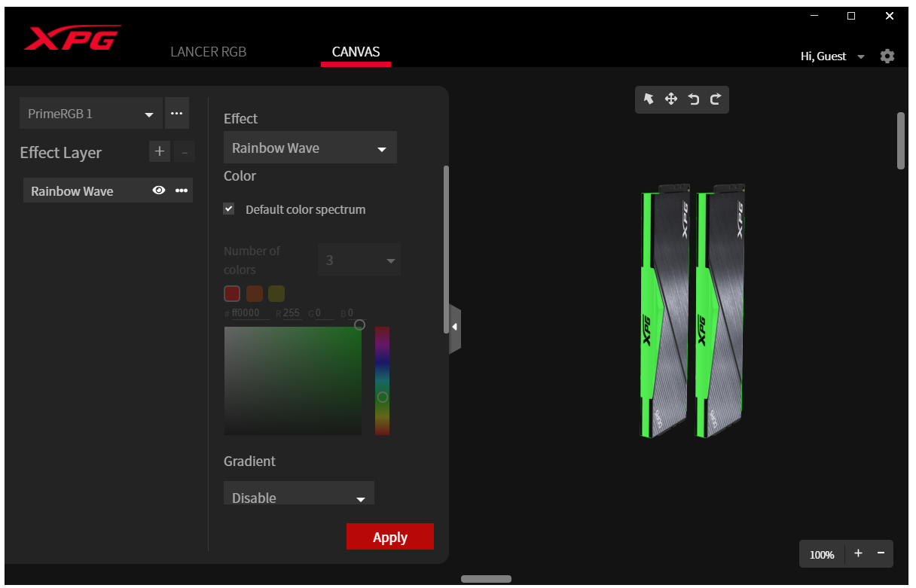Select the red color swatch
916x588 pixels.
point(232,294)
